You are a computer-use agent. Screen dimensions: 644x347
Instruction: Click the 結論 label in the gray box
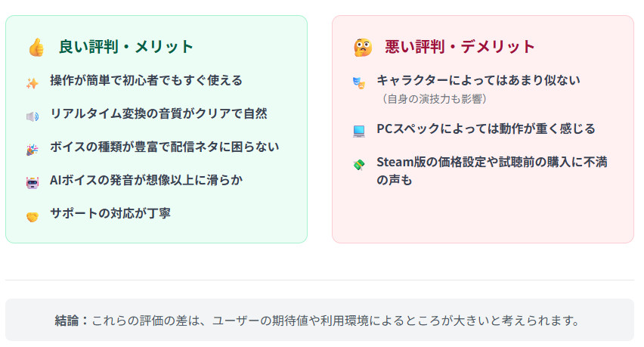(x=72, y=321)
